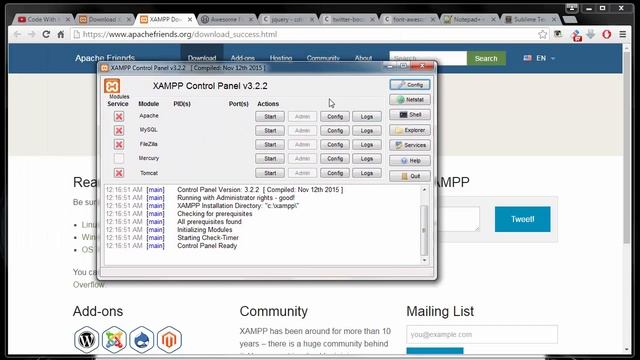Open the Community menu on Apache Friends

[323, 58]
